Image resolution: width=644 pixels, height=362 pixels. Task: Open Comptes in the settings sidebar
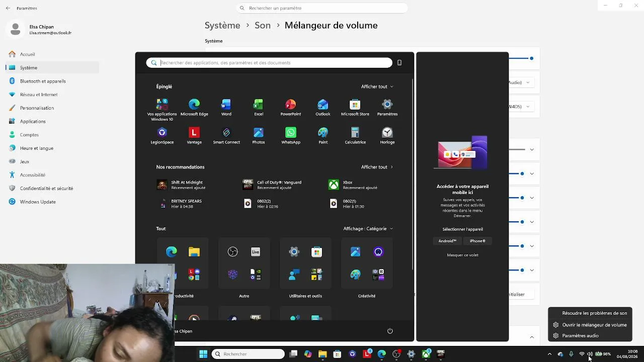pos(52,135)
